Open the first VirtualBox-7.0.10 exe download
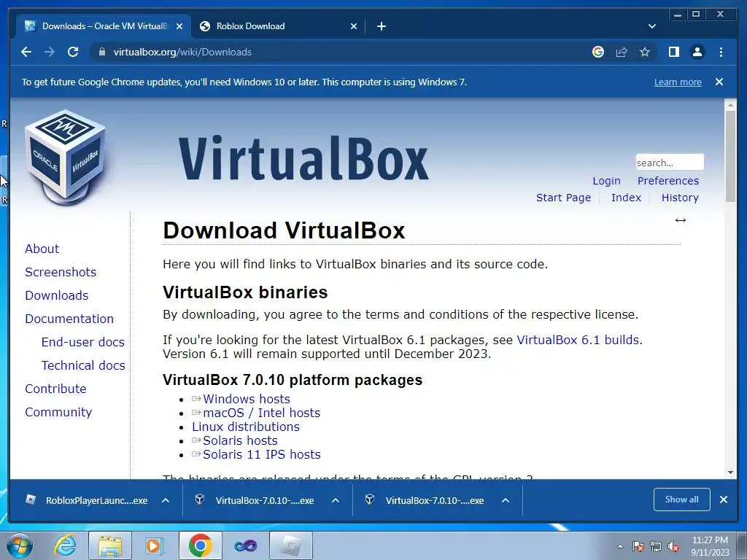This screenshot has height=560, width=747. point(258,500)
